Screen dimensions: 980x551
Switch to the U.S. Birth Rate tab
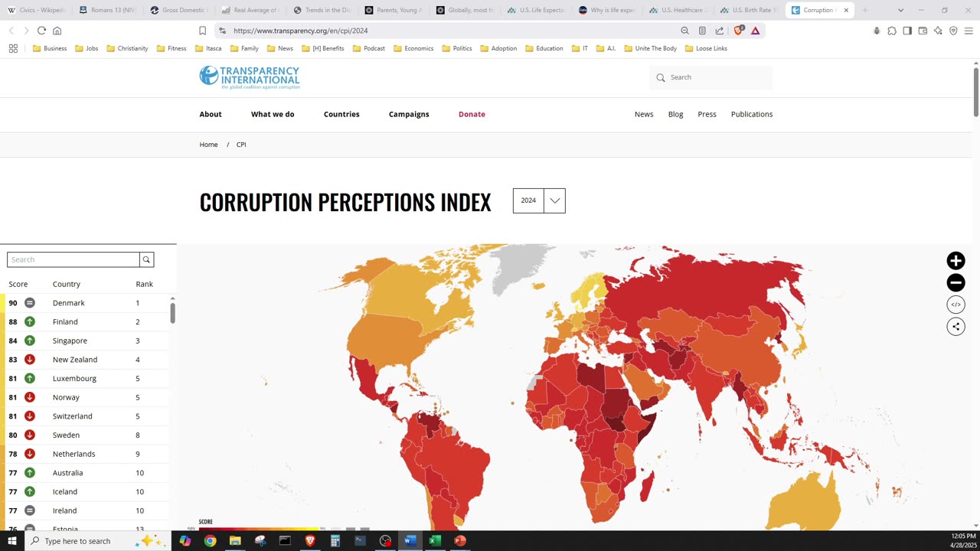[747, 10]
